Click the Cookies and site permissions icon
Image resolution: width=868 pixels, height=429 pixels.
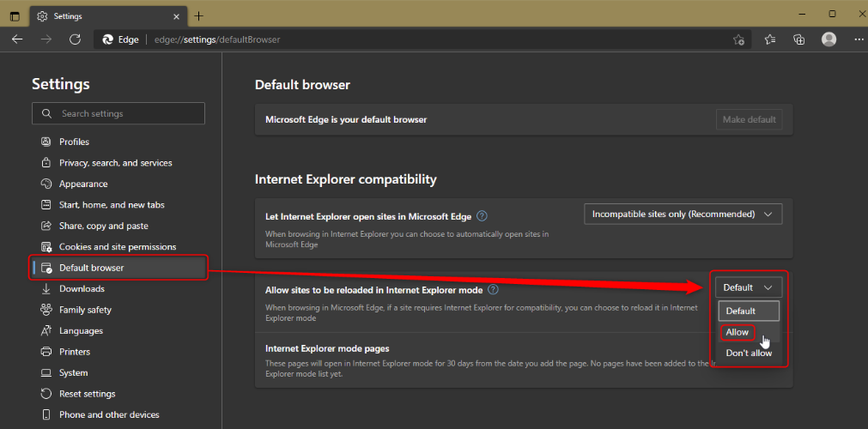tap(46, 247)
